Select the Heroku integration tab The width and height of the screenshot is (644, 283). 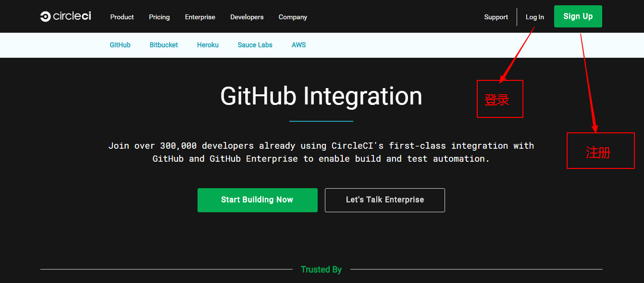[208, 45]
